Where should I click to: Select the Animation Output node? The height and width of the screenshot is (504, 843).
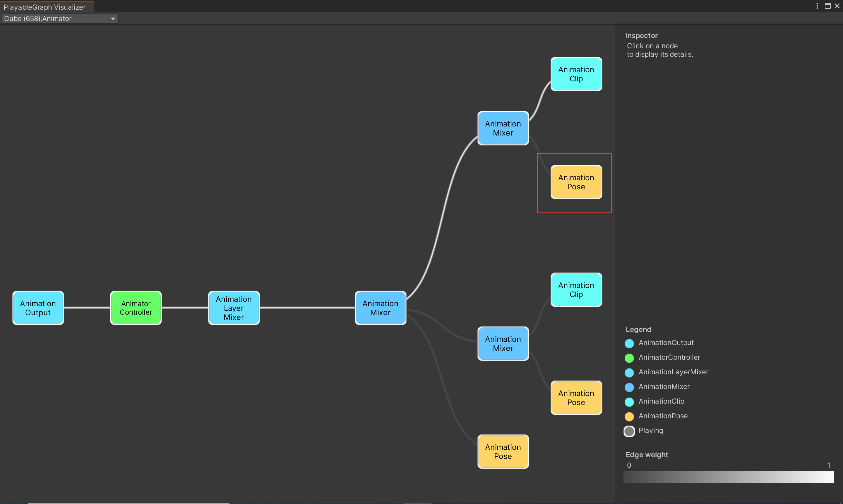coord(38,308)
